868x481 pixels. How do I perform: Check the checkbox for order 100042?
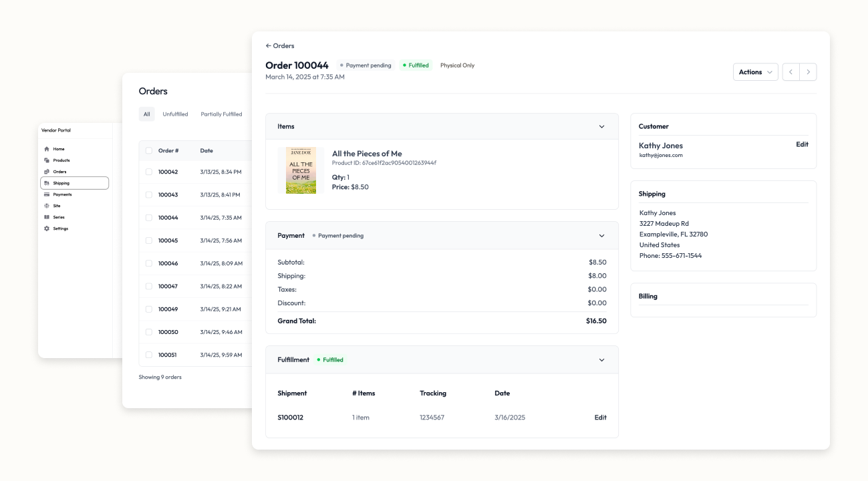[148, 171]
